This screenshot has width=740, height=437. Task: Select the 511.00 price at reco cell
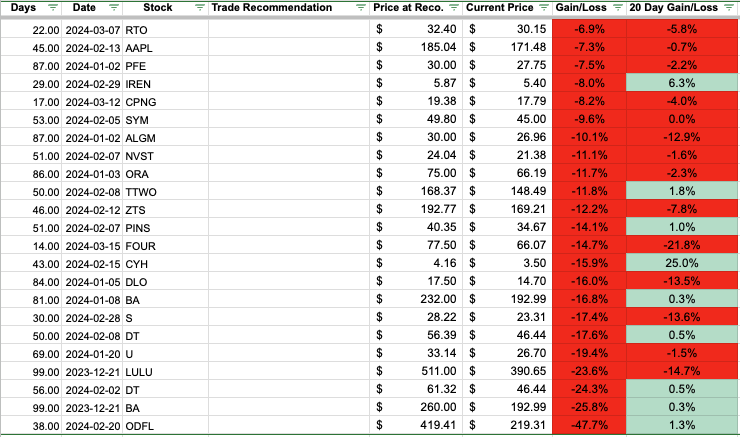[416, 371]
